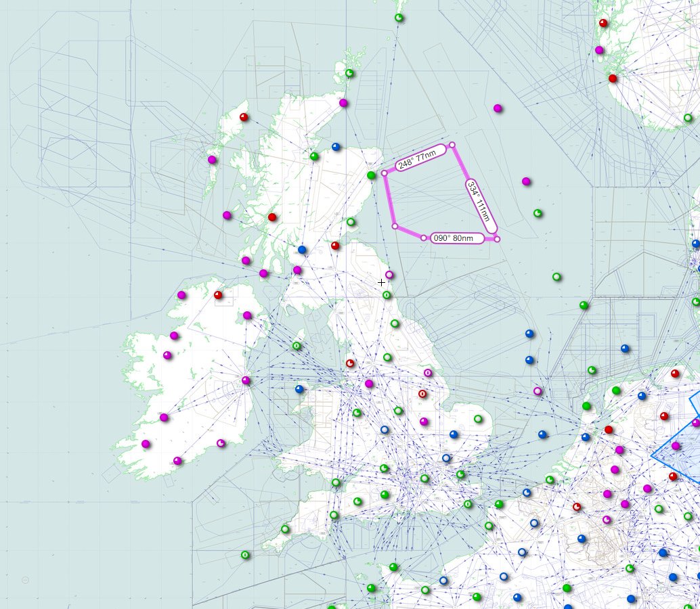
Task: Click green marker on the Isles of Scilly
Action: (245, 555)
